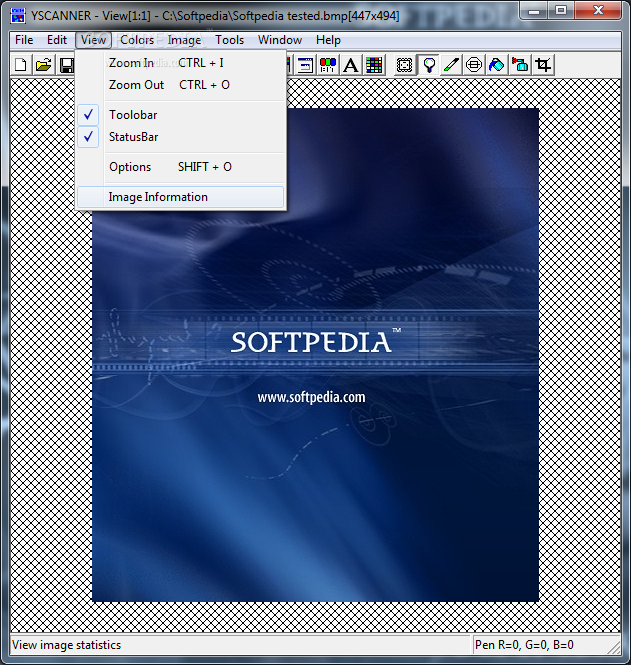Select the spray can tool icon
This screenshot has width=631, height=665.
click(520, 65)
